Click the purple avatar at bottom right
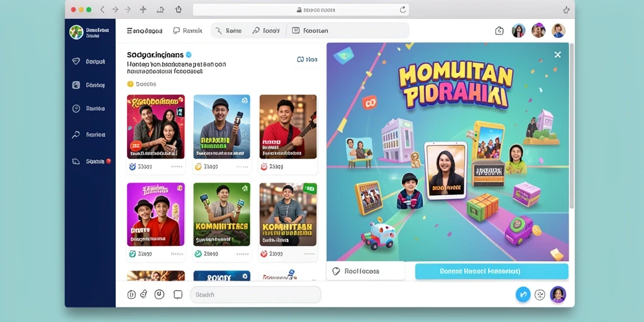This screenshot has width=644, height=322. pyautogui.click(x=558, y=294)
